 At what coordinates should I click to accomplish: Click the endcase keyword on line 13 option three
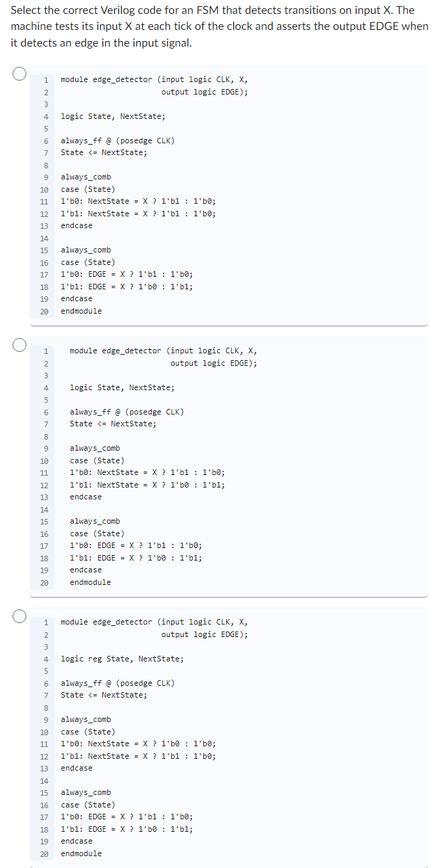(x=75, y=768)
